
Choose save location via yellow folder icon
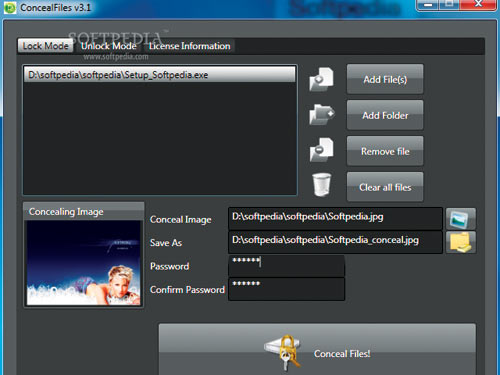click(461, 242)
